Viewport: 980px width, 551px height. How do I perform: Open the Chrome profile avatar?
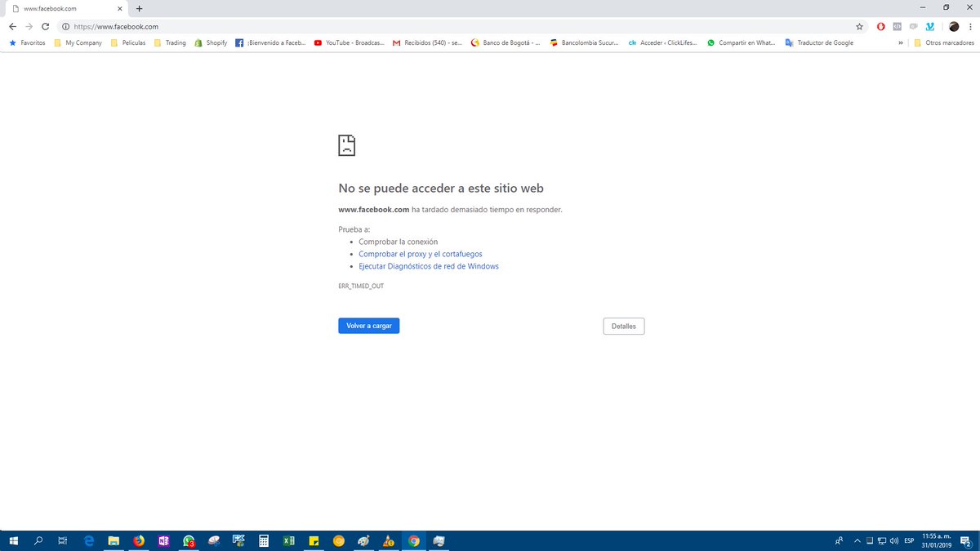[953, 26]
